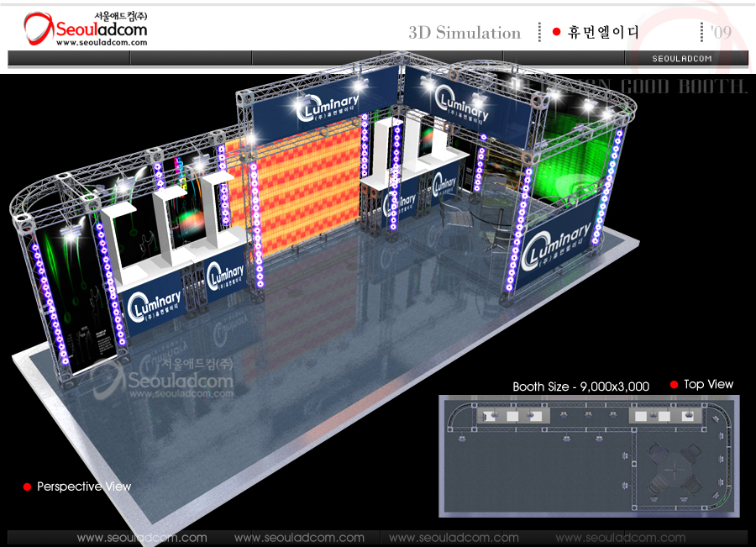The height and width of the screenshot is (547, 756).
Task: Click the Perspective View label
Action: point(84,487)
